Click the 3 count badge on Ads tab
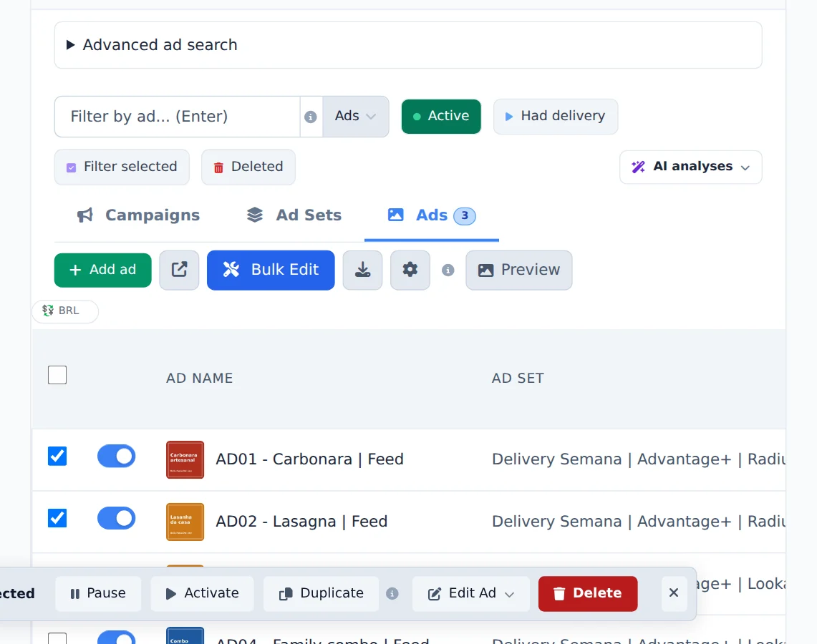This screenshot has width=817, height=644. [464, 215]
